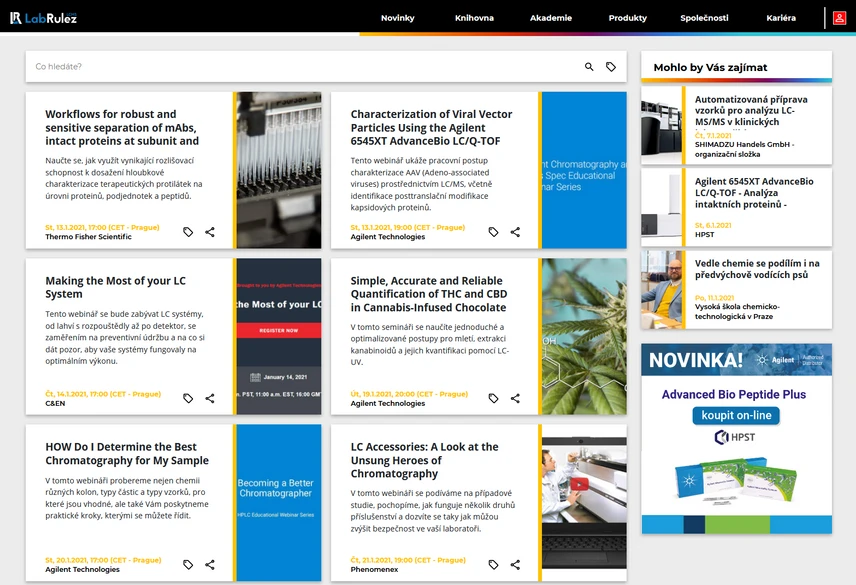Viewport: 856px width, 585px height.
Task: Click tag icon on Best Chromatography for My Sample card
Action: [188, 564]
